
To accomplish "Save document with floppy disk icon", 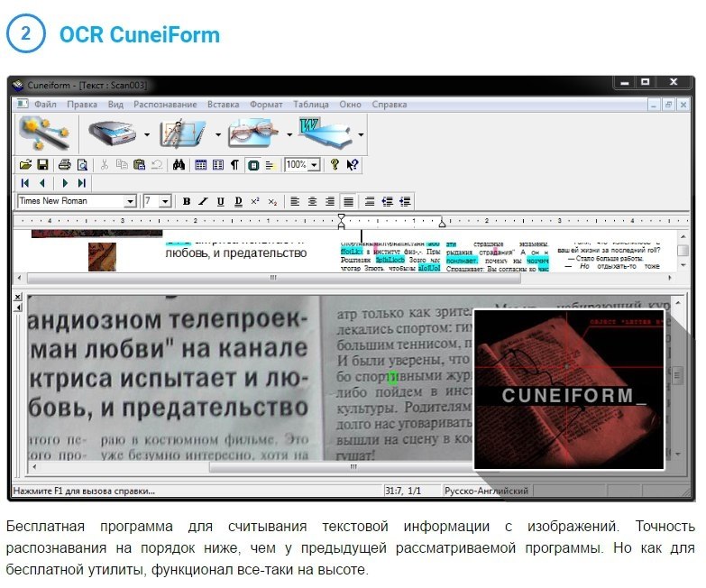I will pyautogui.click(x=42, y=165).
